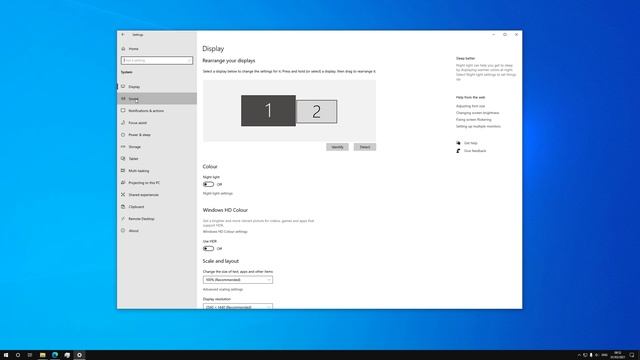
Task: Click the Storage sidebar icon
Action: 123,147
